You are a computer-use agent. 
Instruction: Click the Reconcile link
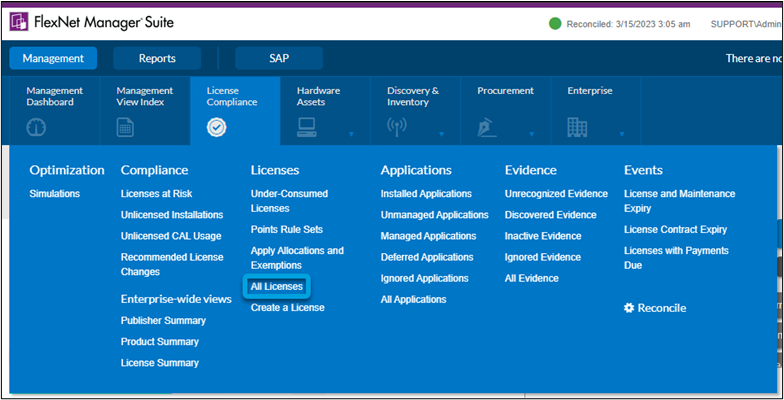click(x=662, y=308)
